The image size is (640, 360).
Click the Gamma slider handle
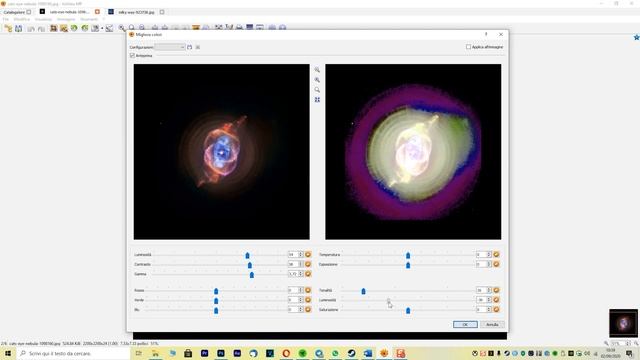click(252, 275)
